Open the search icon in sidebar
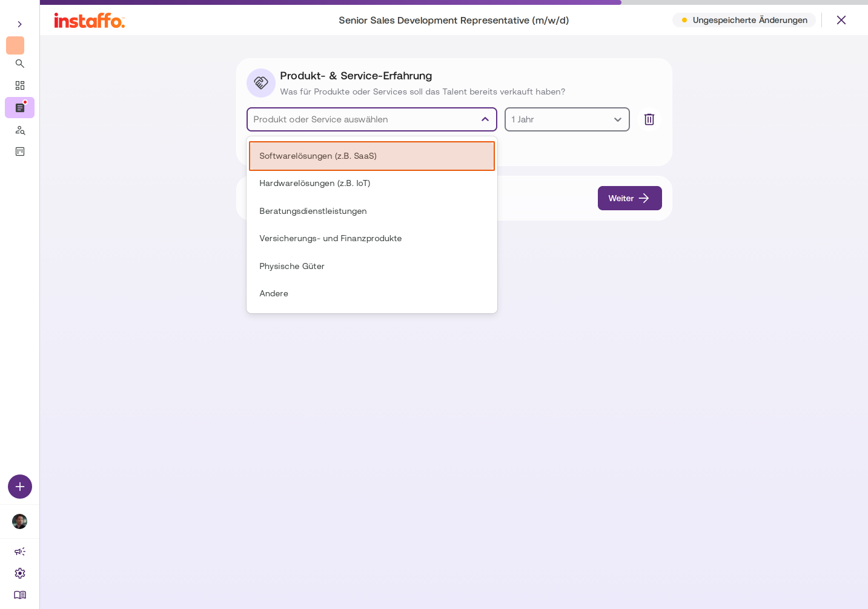Viewport: 868px width, 609px height. click(x=20, y=64)
